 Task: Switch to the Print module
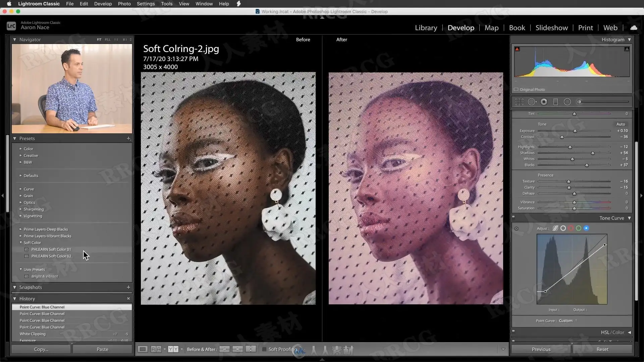[x=586, y=28]
